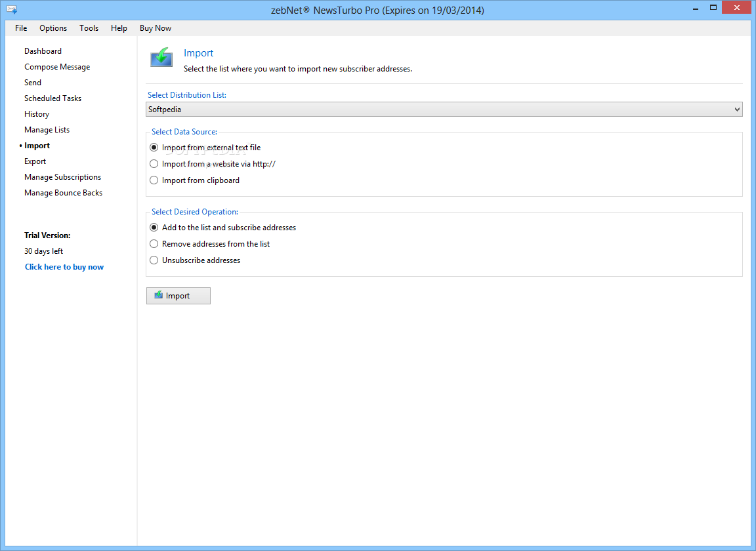
Task: Open the Send section
Action: pyautogui.click(x=33, y=83)
